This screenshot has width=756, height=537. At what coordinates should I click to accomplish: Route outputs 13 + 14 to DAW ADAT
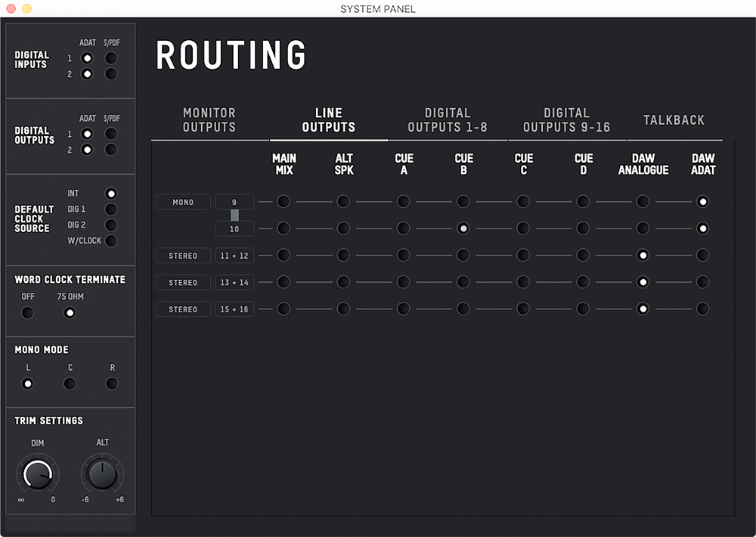click(x=703, y=282)
